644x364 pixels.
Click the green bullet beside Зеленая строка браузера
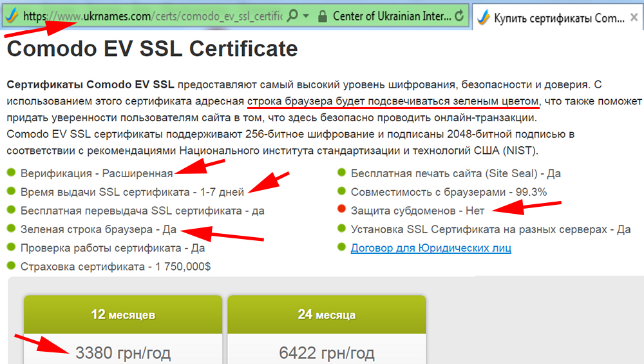[x=11, y=229]
